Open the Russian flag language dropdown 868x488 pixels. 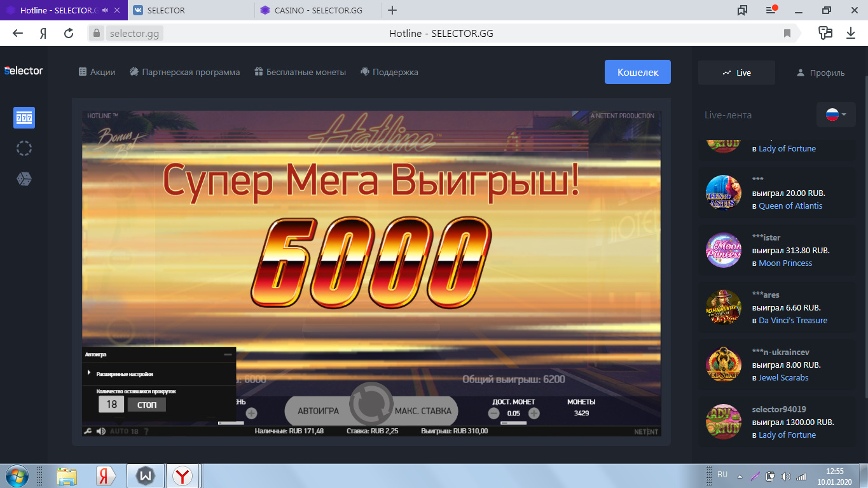835,115
